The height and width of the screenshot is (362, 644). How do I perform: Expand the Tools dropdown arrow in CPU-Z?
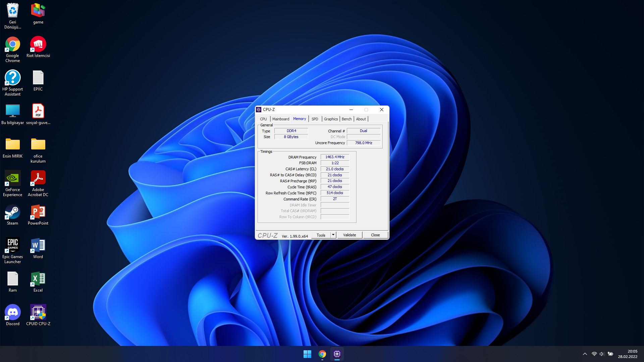click(333, 235)
